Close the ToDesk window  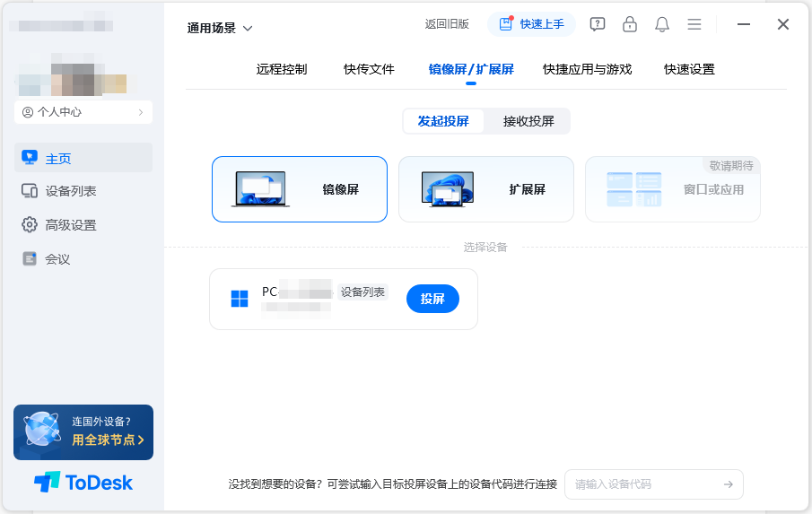point(783,24)
